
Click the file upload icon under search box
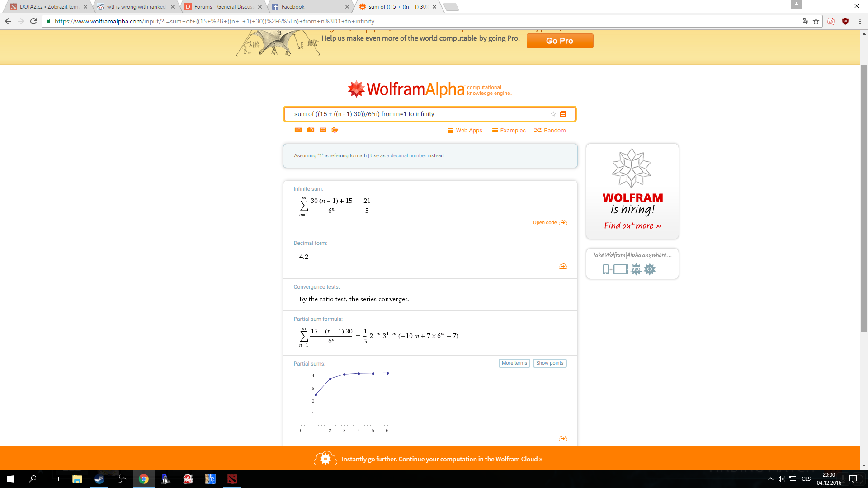click(335, 130)
